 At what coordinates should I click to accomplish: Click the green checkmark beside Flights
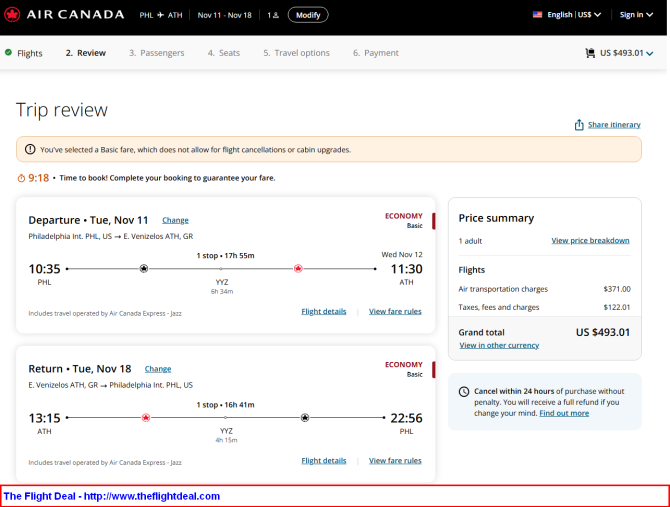pyautogui.click(x=8, y=53)
